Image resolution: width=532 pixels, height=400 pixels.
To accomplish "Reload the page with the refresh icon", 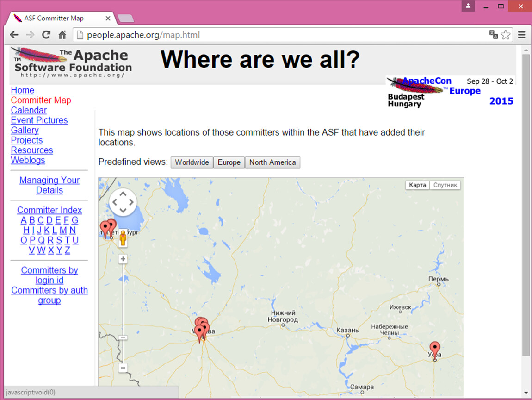I will click(x=46, y=35).
